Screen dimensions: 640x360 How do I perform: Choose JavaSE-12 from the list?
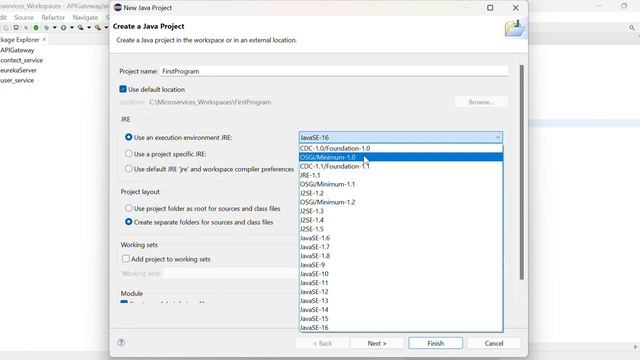[401, 292]
